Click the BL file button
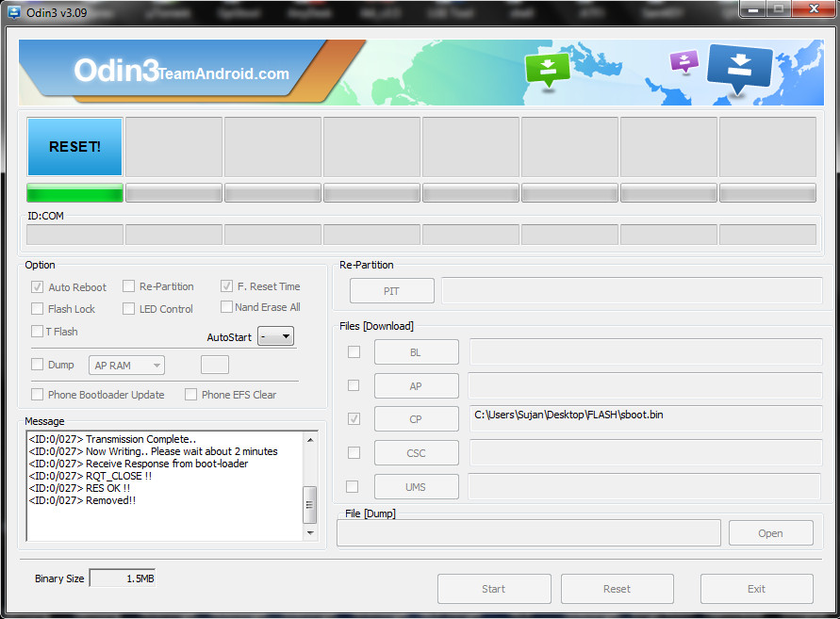840x619 pixels. pyautogui.click(x=417, y=351)
